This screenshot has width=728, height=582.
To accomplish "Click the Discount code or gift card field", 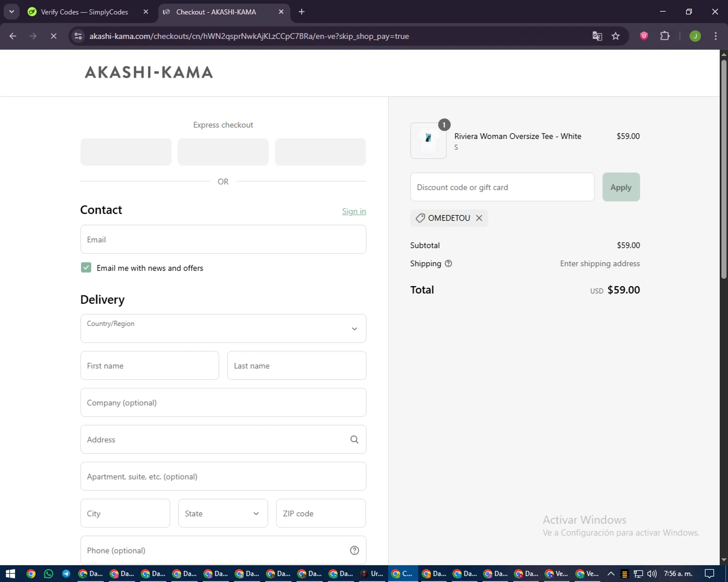I will (502, 187).
